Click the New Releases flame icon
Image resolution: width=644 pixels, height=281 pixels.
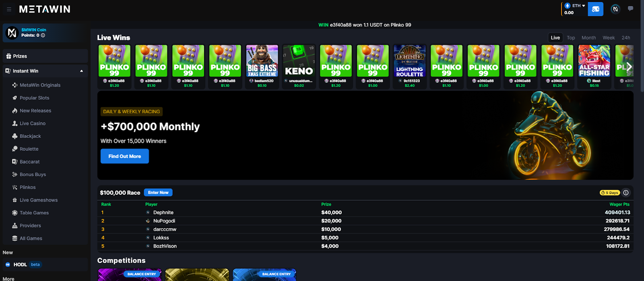coord(15,111)
